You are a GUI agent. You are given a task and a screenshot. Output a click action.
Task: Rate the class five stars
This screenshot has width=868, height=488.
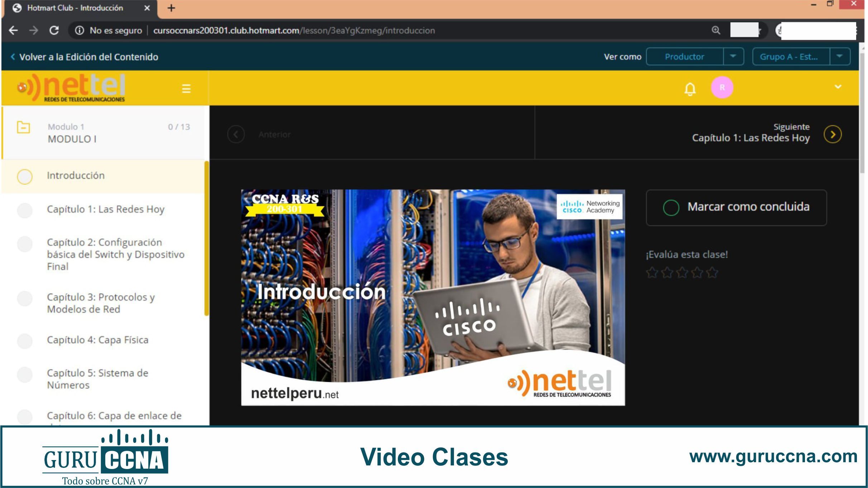point(712,273)
